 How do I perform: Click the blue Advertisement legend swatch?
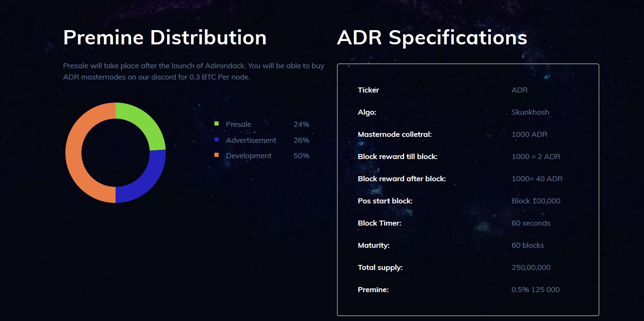tap(216, 139)
